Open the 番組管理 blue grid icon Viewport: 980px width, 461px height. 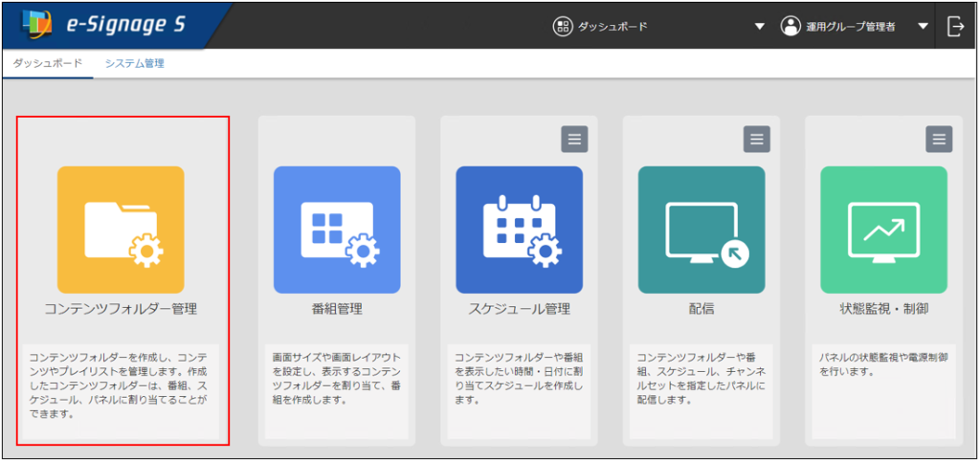pos(337,230)
